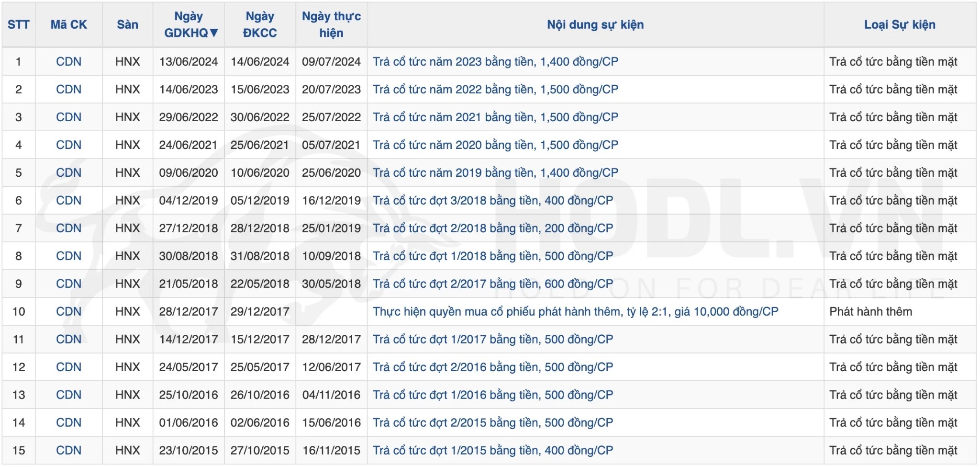This screenshot has height=467, width=980.
Task: Click the CDN ticker in row 10
Action: (68, 312)
